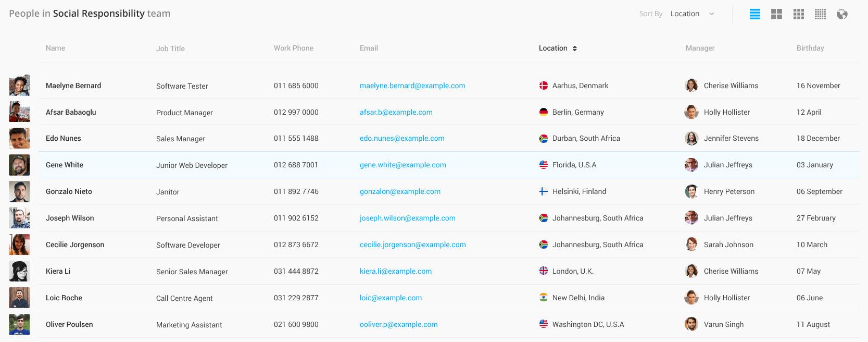Click the loic@example.com email link

pyautogui.click(x=391, y=298)
